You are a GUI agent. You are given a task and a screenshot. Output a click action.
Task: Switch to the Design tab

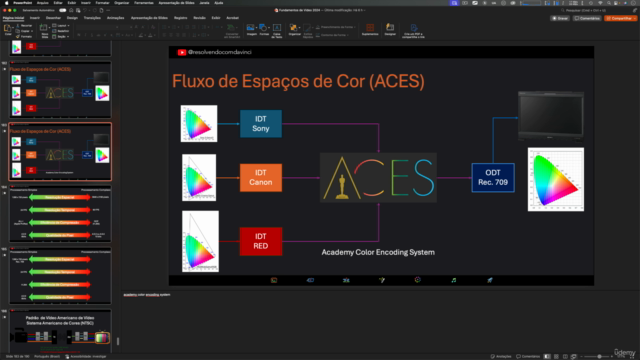(x=72, y=18)
